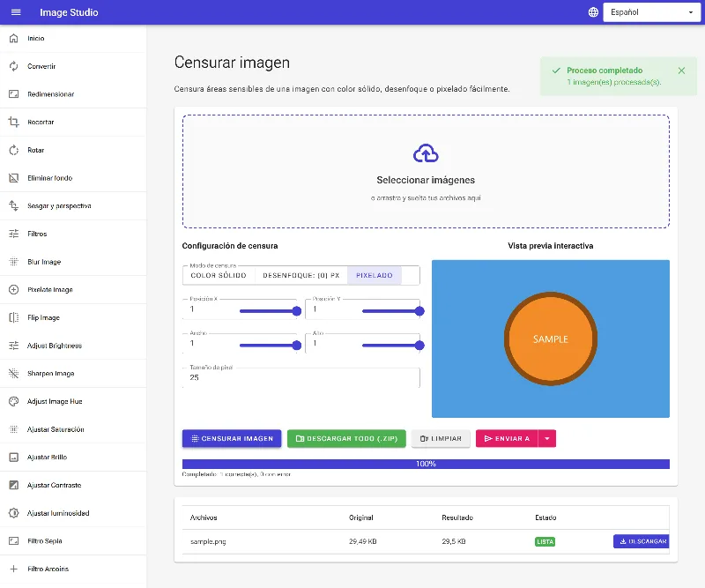Open Adjust Image Hue palette icon
This screenshot has height=588, width=705.
tap(14, 401)
